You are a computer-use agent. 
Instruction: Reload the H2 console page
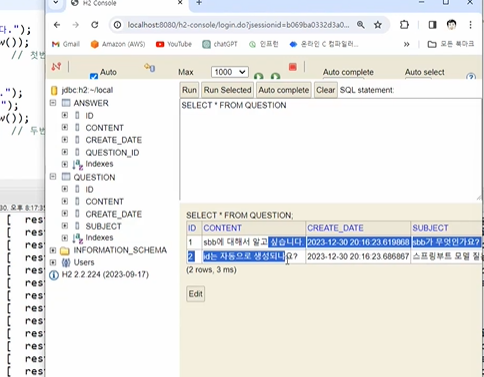click(95, 25)
